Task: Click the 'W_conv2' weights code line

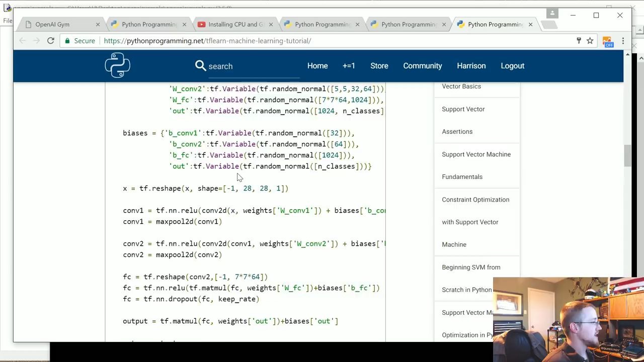Action: (277, 88)
